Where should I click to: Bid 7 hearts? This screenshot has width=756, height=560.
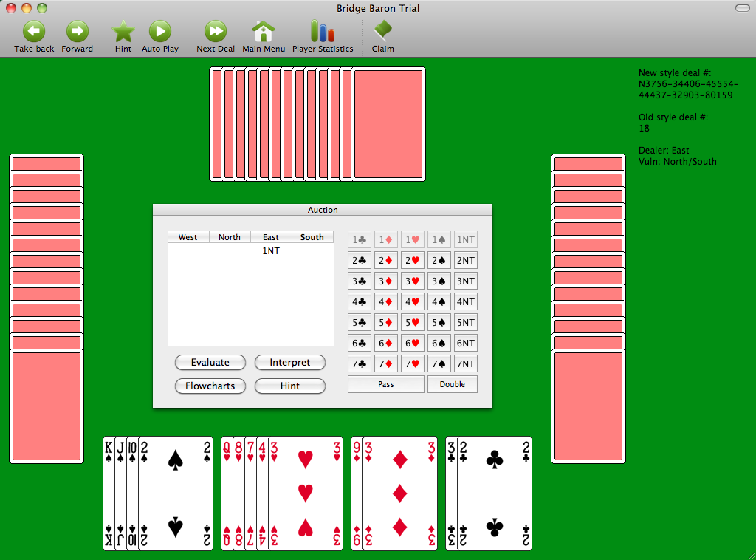tap(412, 364)
